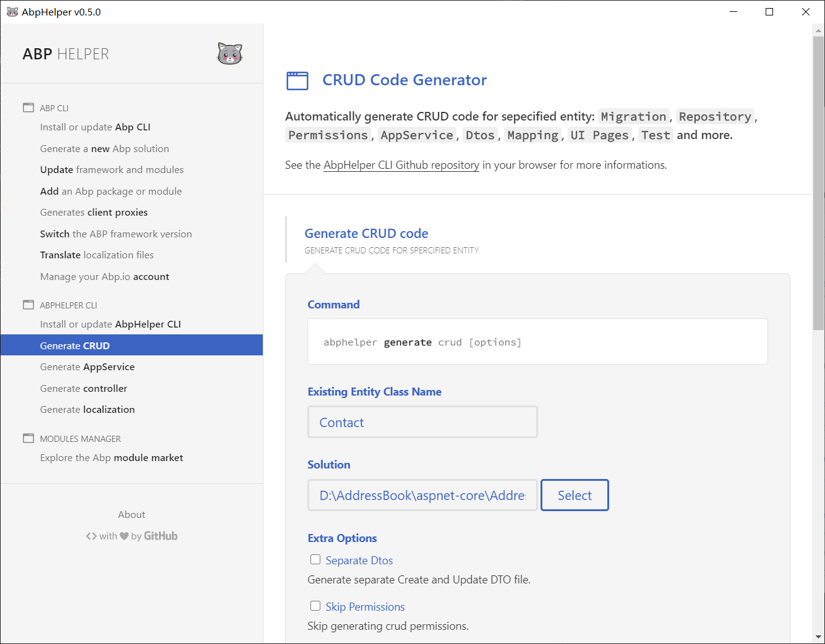
Task: Open AbpHelper CLI Github repository link
Action: (x=401, y=165)
